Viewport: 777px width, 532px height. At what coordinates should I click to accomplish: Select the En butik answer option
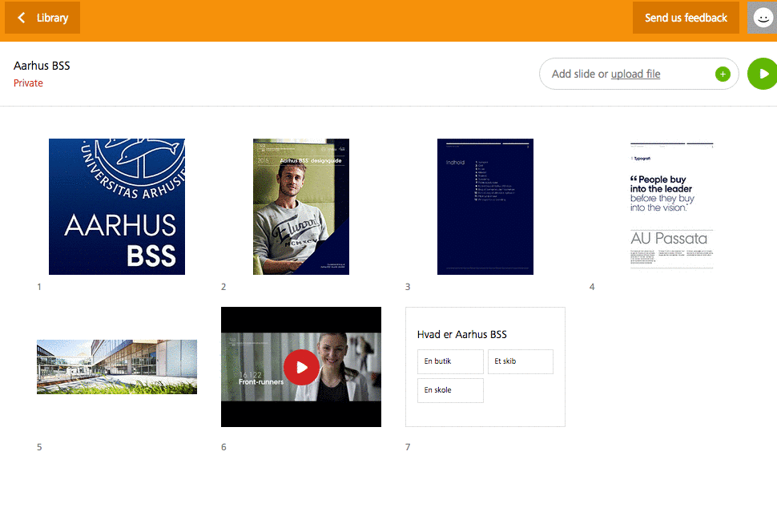(450, 361)
